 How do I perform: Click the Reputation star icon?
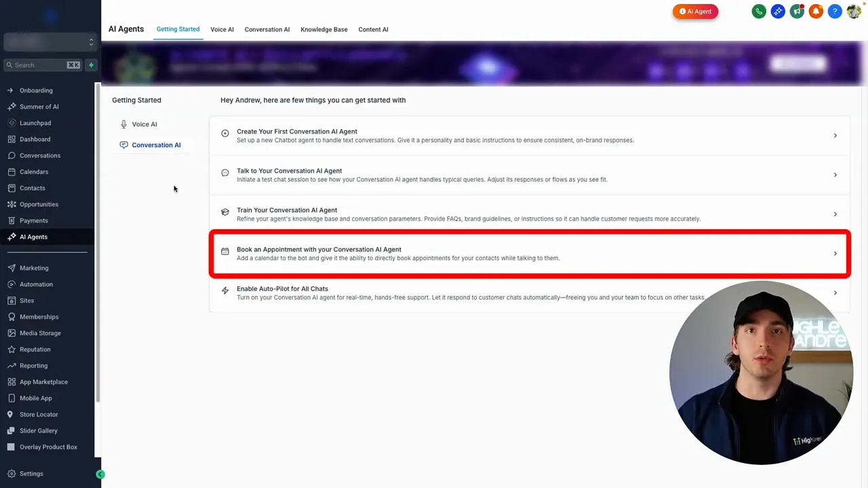click(12, 349)
